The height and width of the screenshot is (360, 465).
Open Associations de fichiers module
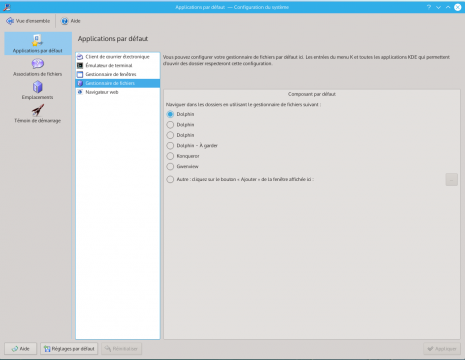click(x=38, y=67)
